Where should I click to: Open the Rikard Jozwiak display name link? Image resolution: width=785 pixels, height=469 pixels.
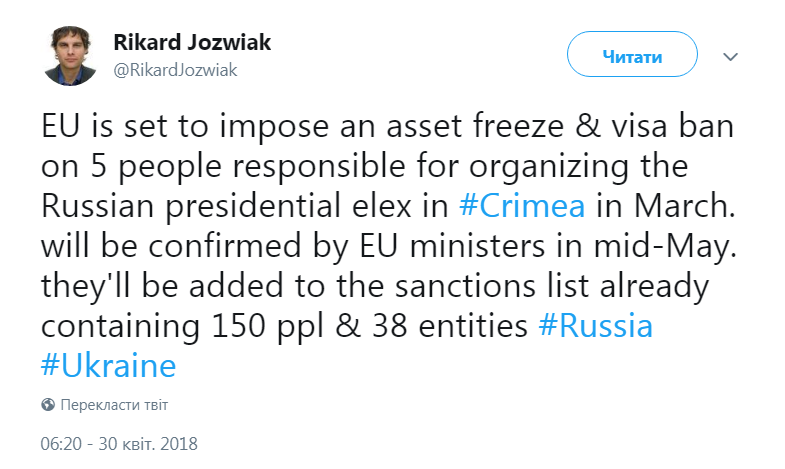(192, 43)
